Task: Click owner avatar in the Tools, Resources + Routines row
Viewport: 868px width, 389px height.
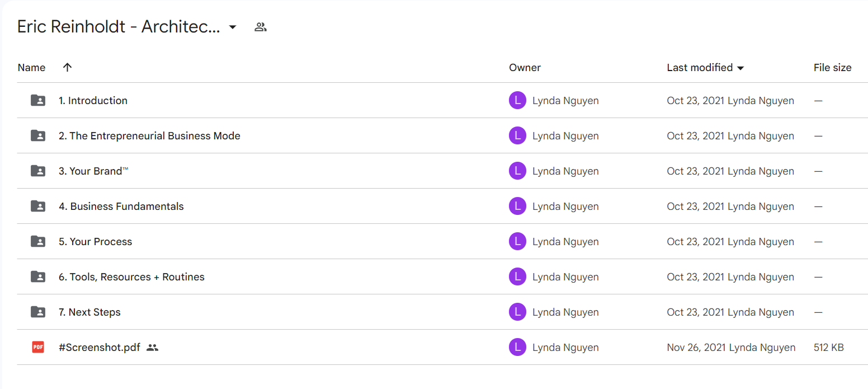Action: point(517,277)
